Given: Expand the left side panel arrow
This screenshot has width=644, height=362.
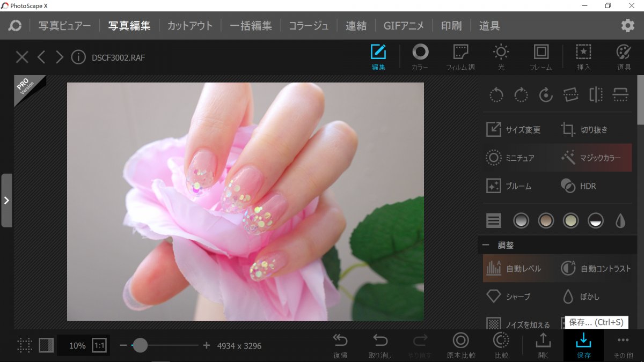Looking at the screenshot, I should click(x=6, y=200).
